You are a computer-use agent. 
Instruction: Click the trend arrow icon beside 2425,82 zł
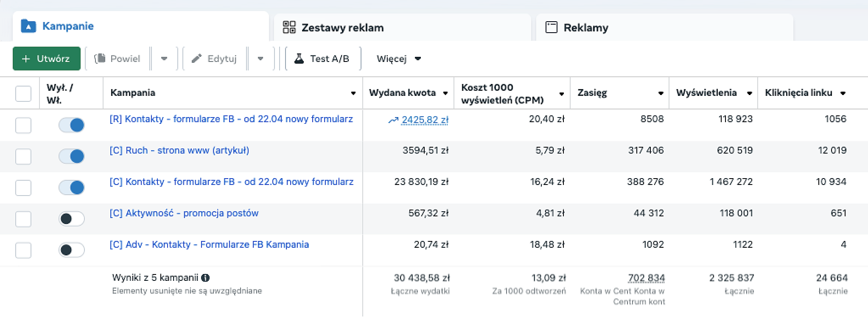tap(393, 120)
